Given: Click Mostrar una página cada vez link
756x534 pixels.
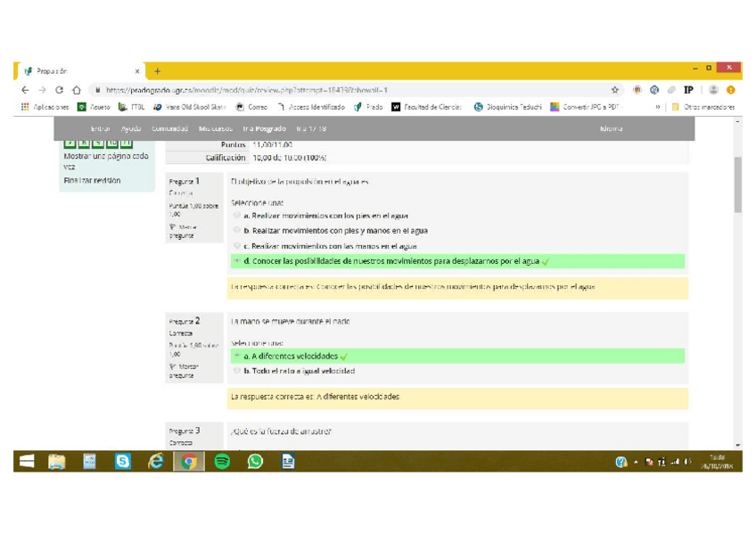Looking at the screenshot, I should tap(105, 160).
